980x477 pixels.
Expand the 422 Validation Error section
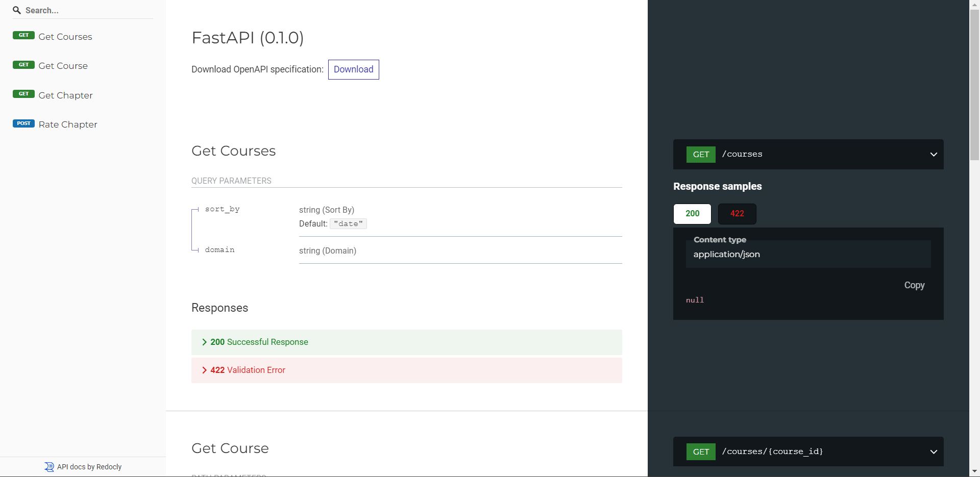pyautogui.click(x=248, y=370)
